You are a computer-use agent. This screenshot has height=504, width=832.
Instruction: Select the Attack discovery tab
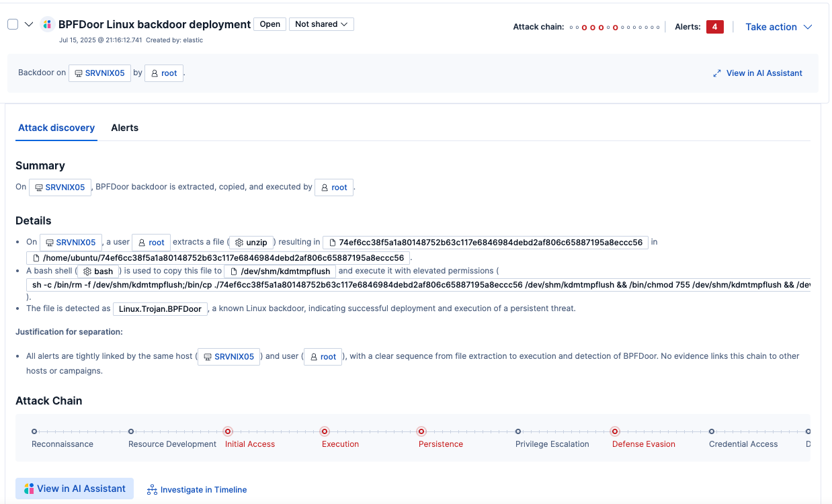coord(56,128)
